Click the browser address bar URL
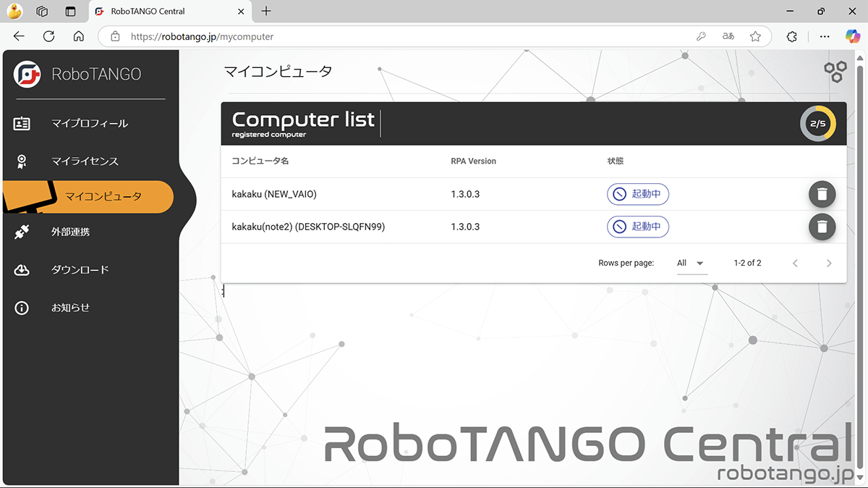Image resolution: width=868 pixels, height=488 pixels. tap(202, 36)
